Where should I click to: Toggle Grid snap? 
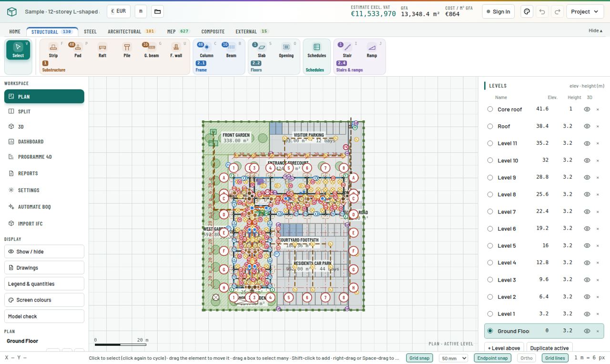pos(419,358)
